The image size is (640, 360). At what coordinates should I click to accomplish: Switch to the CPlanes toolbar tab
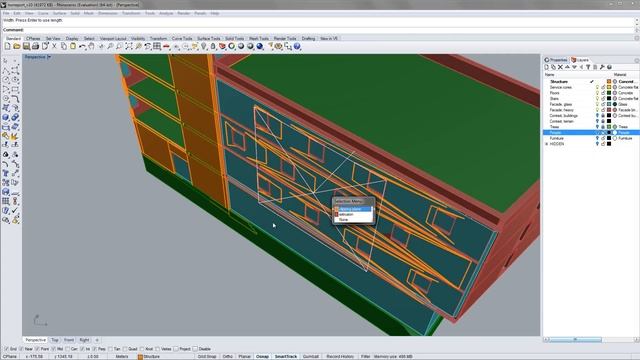(33, 38)
